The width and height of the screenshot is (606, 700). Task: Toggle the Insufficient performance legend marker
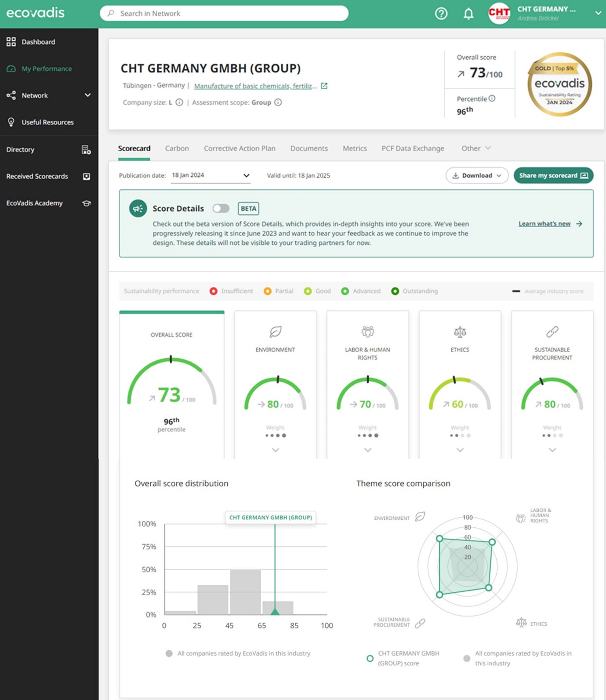(x=214, y=291)
